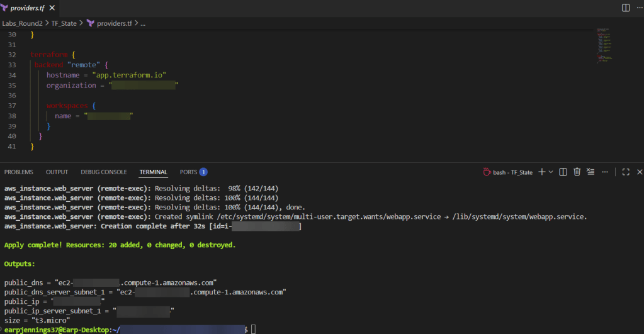
Task: Close the terminal panel
Action: (x=640, y=172)
